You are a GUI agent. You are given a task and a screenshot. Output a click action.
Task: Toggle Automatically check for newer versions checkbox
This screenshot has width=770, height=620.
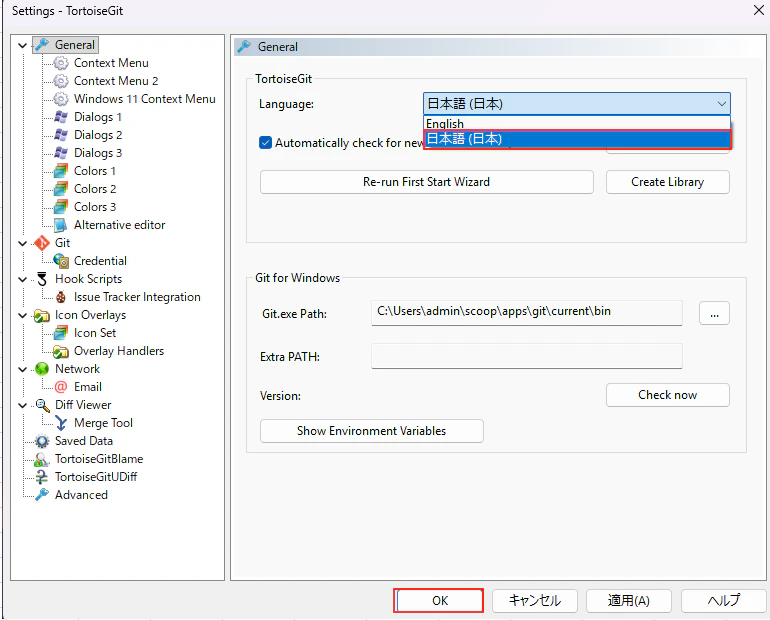(265, 143)
